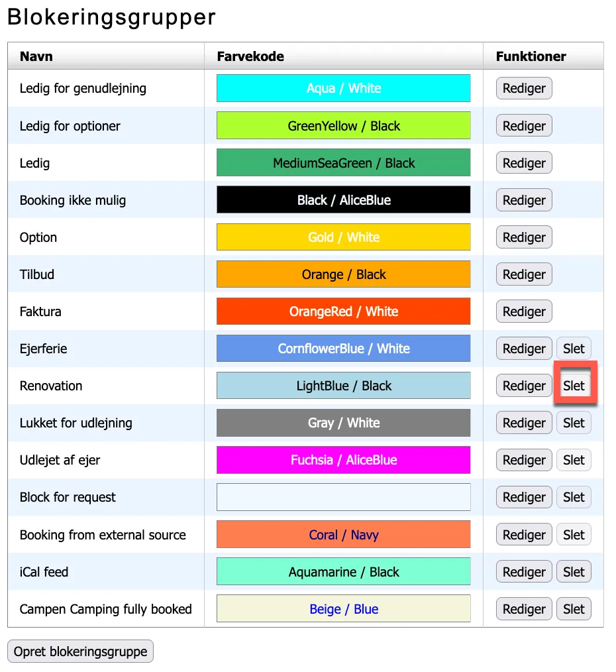Click Slet next to Lukket for udlejning
Viewport: 616px width, 672px height.
point(574,423)
